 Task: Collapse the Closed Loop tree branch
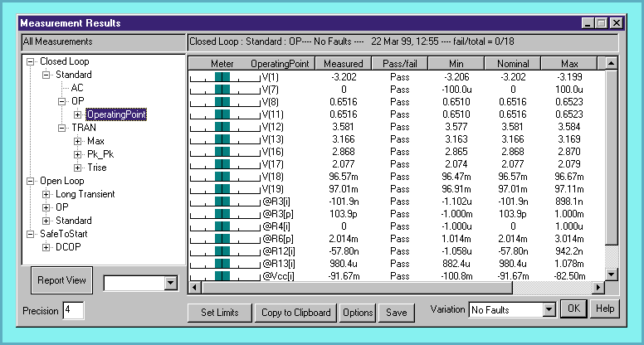tap(32, 61)
